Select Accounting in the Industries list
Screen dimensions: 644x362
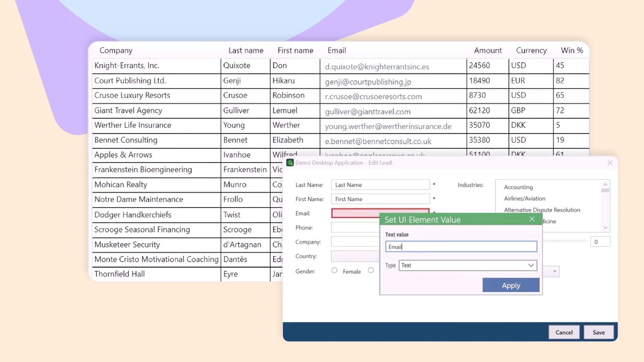tap(518, 187)
